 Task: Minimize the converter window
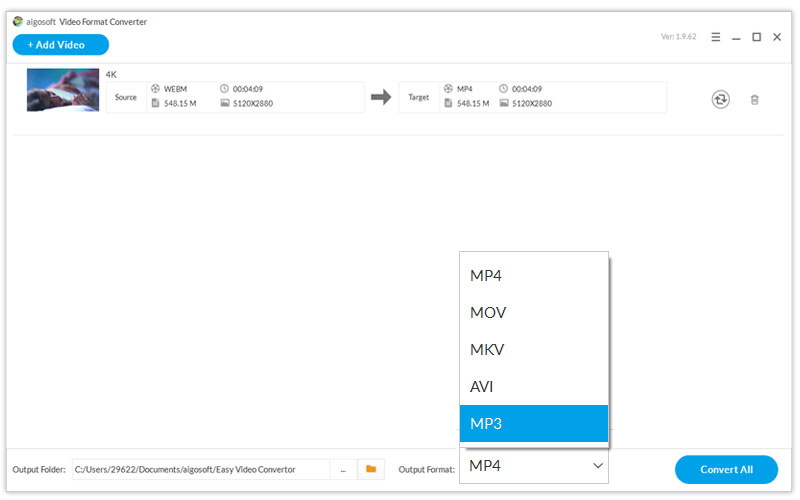736,37
